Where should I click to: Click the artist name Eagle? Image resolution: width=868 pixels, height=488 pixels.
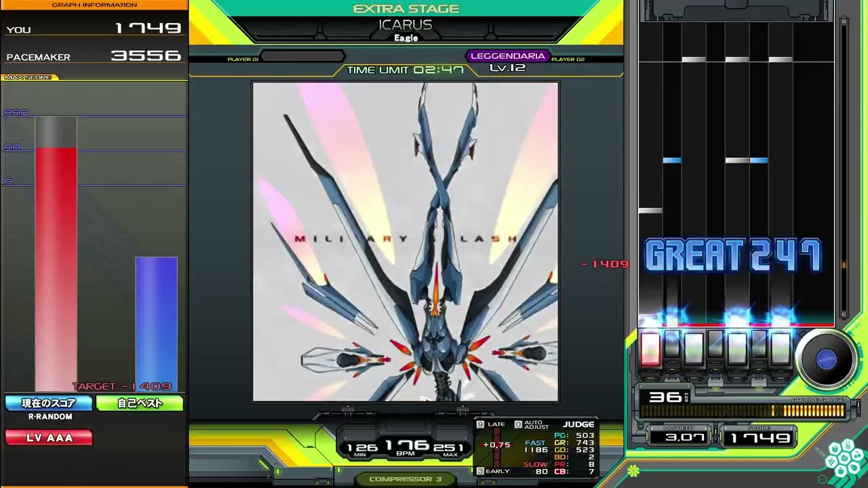click(x=406, y=38)
